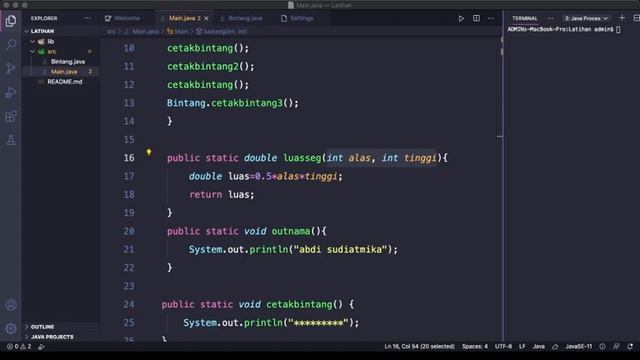Split the editor to the right

[x=476, y=18]
